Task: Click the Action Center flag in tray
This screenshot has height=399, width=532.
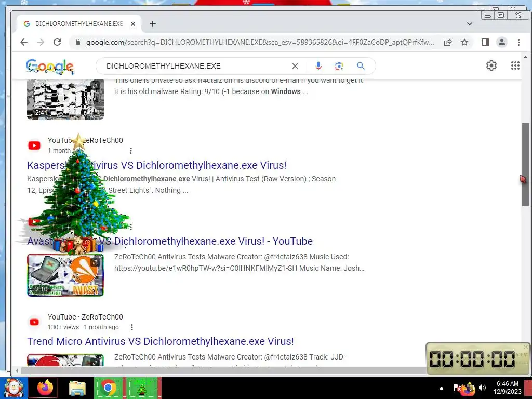Action: [x=457, y=388]
